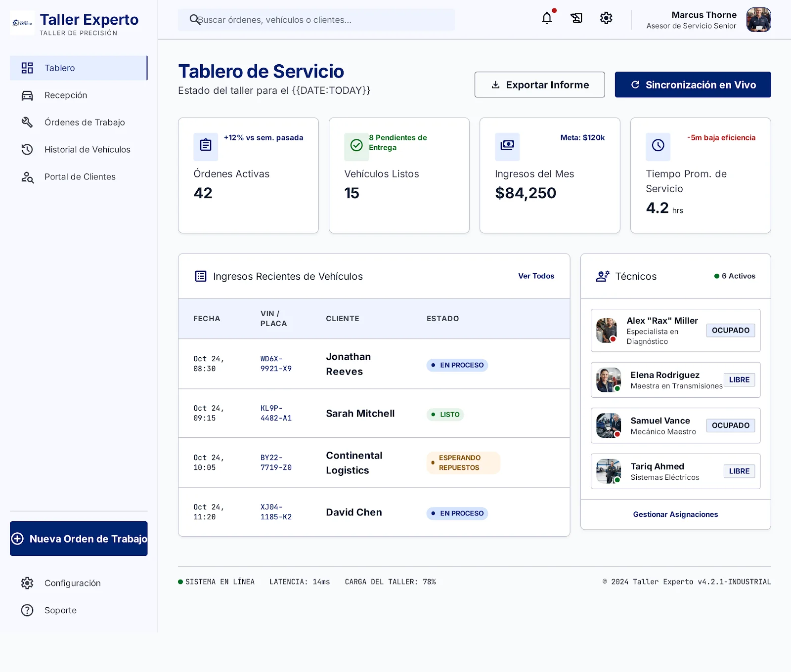
Task: Start Sincronización en Vivo
Action: coord(693,84)
